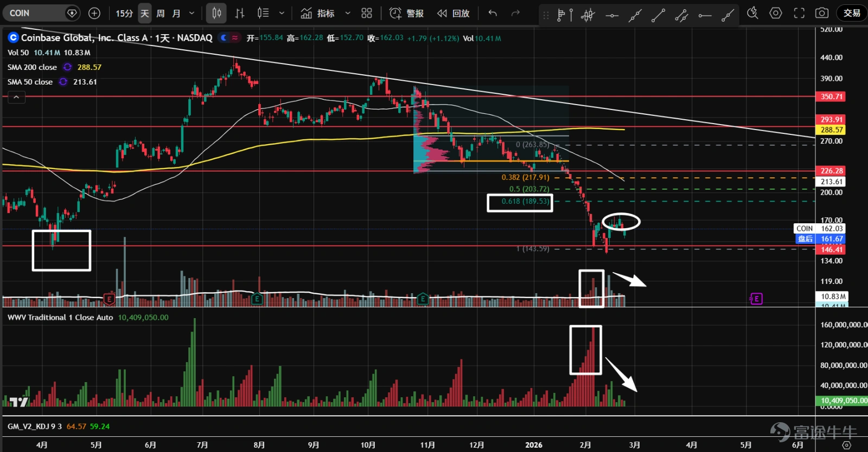Click the 288.57 yellow SMA price label

(831, 130)
